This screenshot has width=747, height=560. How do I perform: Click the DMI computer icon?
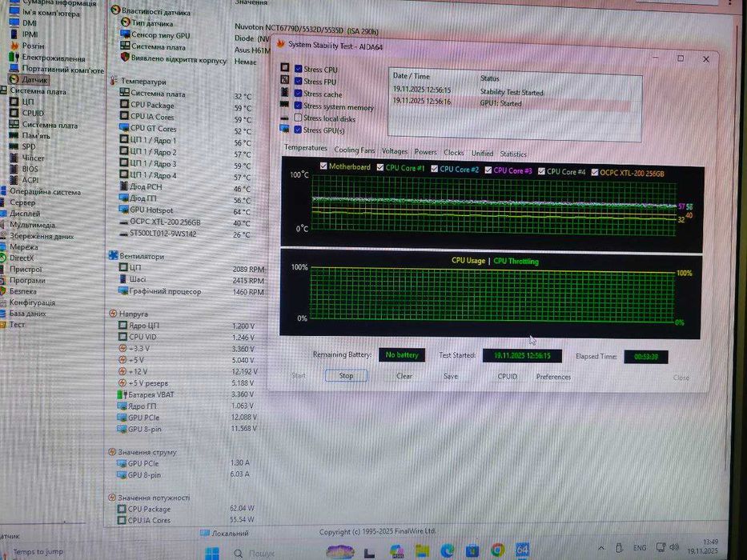click(14, 23)
